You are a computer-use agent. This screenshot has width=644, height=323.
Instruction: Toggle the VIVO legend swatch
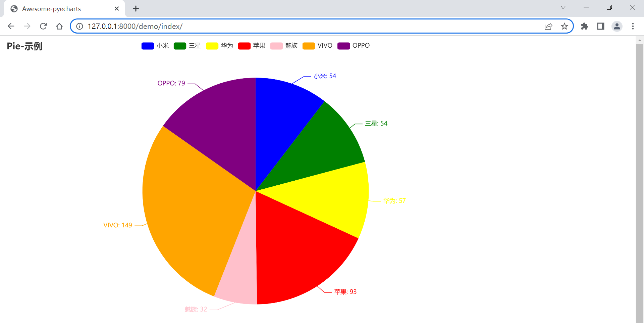[x=309, y=46]
